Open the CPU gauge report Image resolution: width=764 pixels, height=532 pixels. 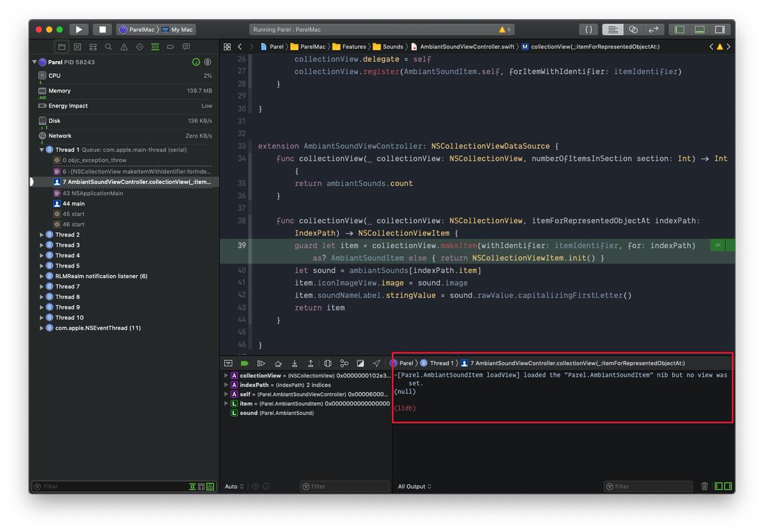point(125,76)
